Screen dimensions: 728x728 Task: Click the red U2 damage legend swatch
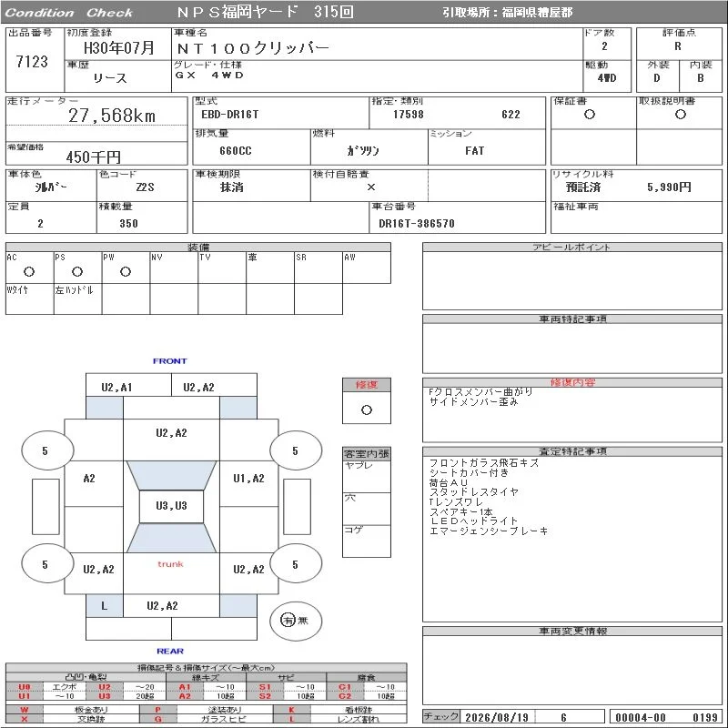105,687
